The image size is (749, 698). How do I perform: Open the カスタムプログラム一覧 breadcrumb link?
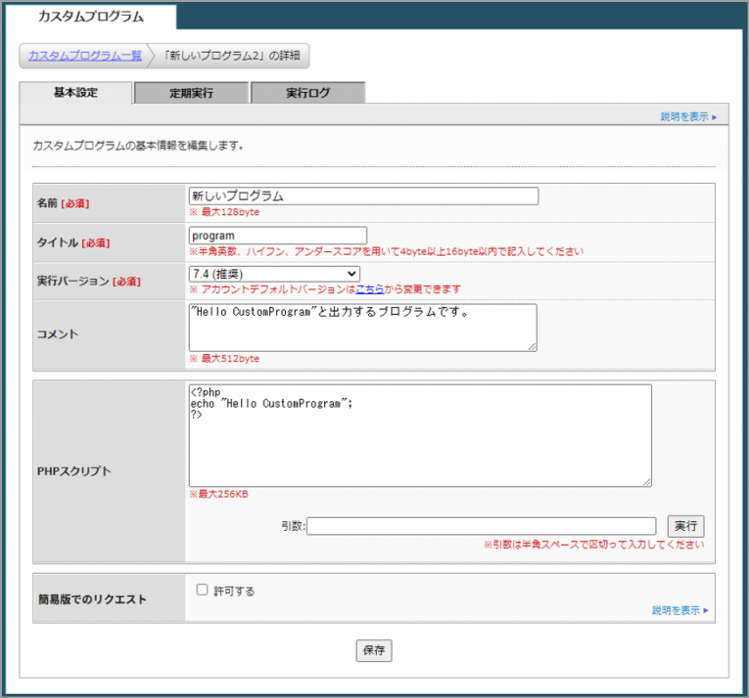point(85,56)
